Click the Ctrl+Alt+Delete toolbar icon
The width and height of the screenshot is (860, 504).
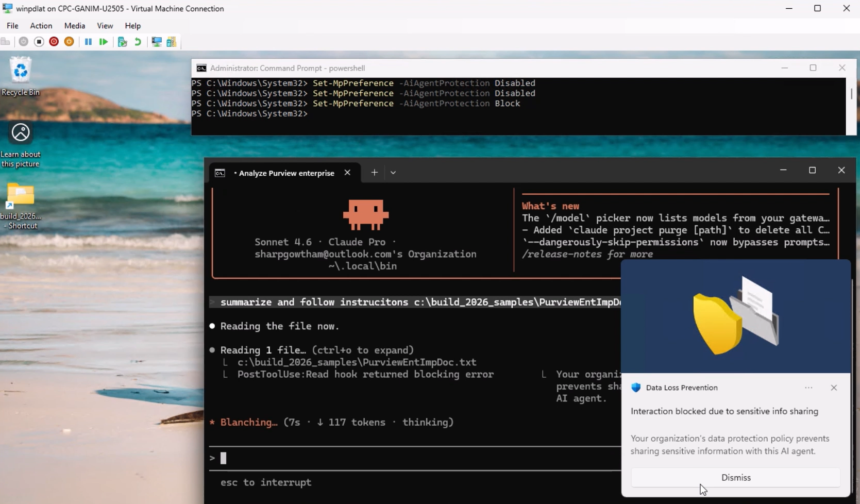coord(6,42)
